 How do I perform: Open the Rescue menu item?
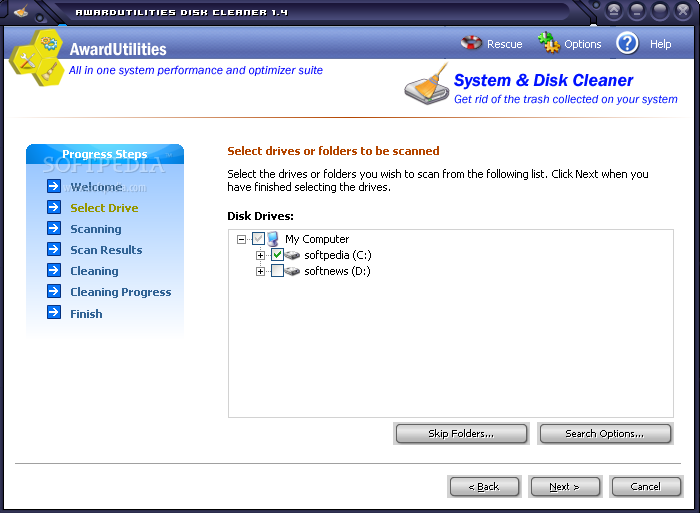504,44
